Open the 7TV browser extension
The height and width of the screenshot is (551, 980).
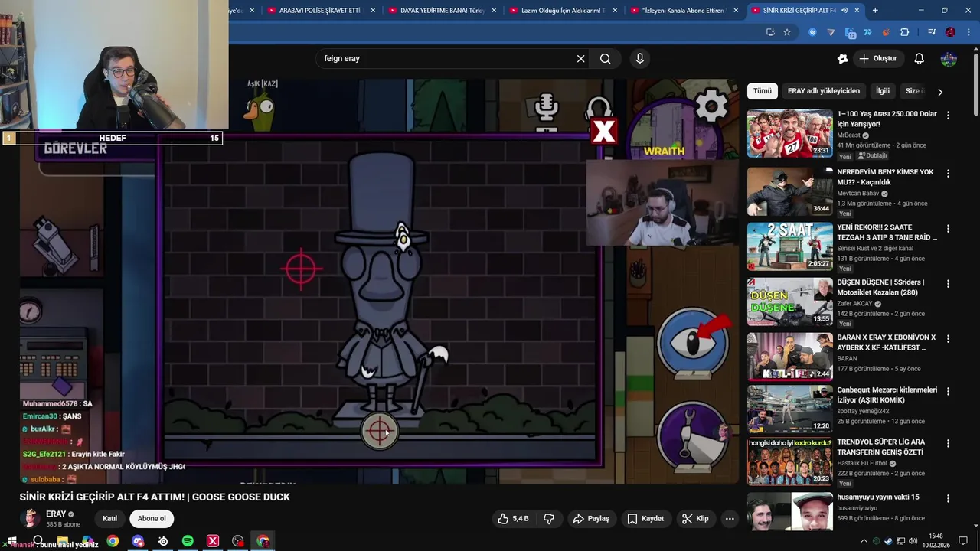click(868, 32)
